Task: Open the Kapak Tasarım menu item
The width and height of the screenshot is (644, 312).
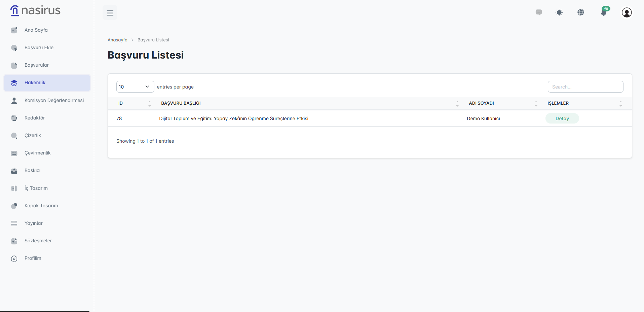Action: pyautogui.click(x=41, y=206)
